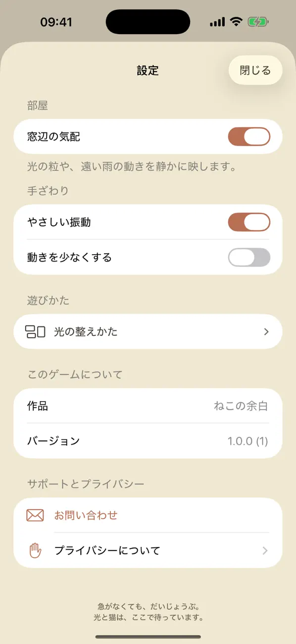Tap the 09:41 clock in status bar
Viewport: 296px width, 644px height.
[56, 22]
